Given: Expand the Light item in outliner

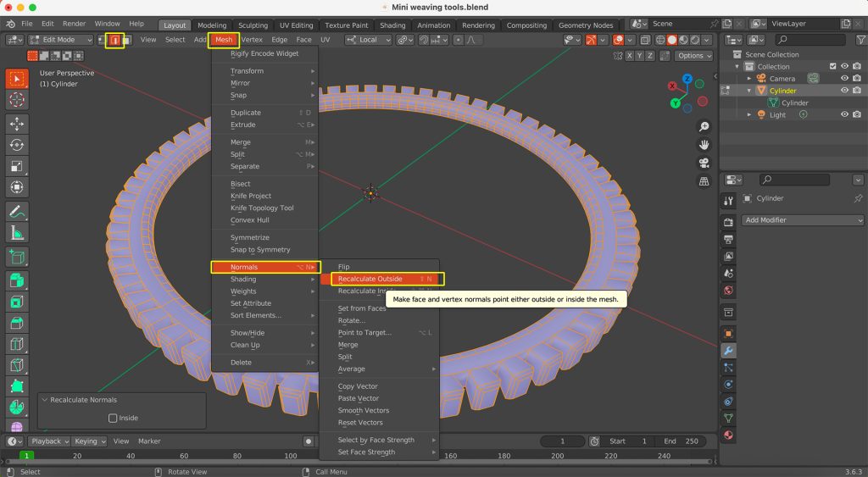Looking at the screenshot, I should pos(749,114).
